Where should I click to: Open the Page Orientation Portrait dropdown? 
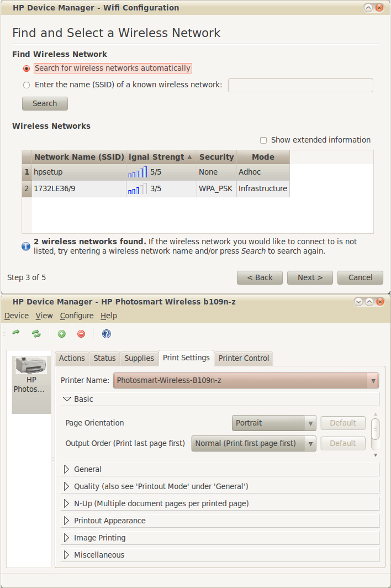(x=274, y=423)
